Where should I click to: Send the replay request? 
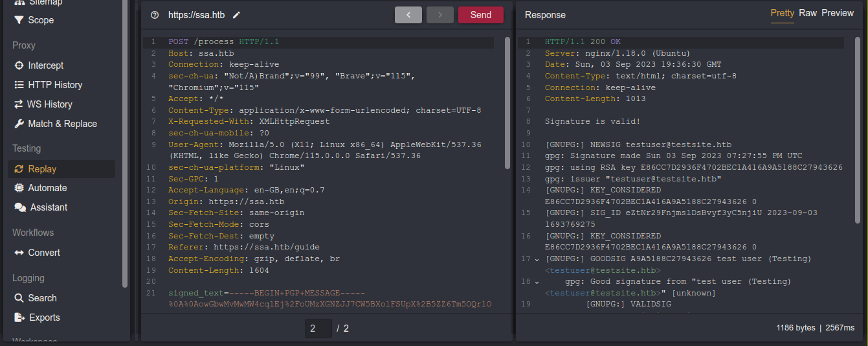tap(480, 15)
